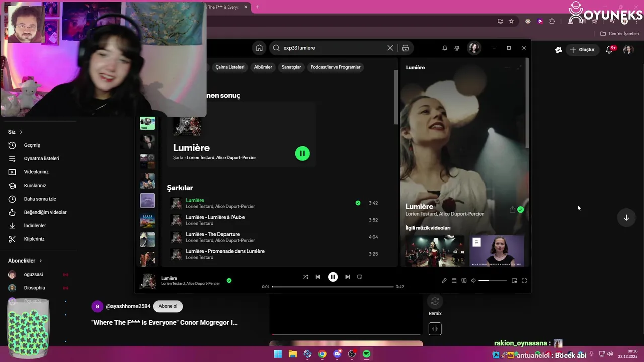Skip to the previous track

tap(318, 277)
